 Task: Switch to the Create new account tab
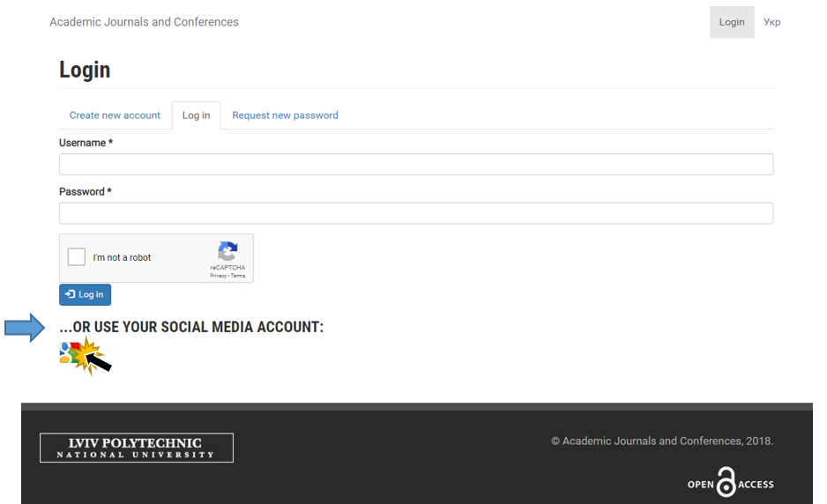click(115, 115)
